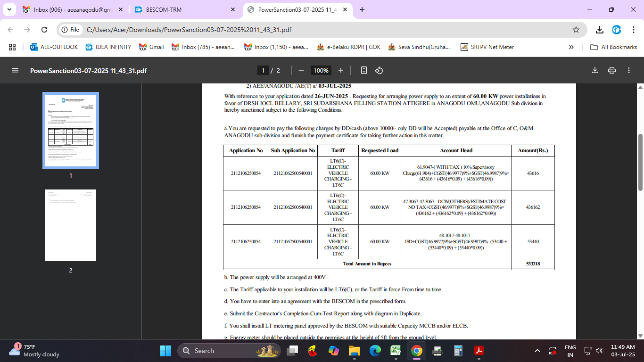Open Chrome's three-dot menu
The height and width of the screenshot is (362, 644).
pos(634,30)
